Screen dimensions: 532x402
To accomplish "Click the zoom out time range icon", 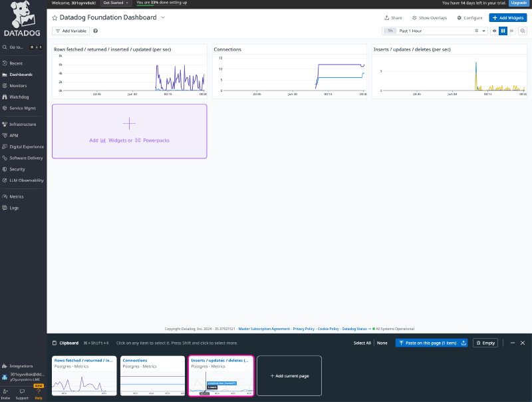I will [523, 31].
